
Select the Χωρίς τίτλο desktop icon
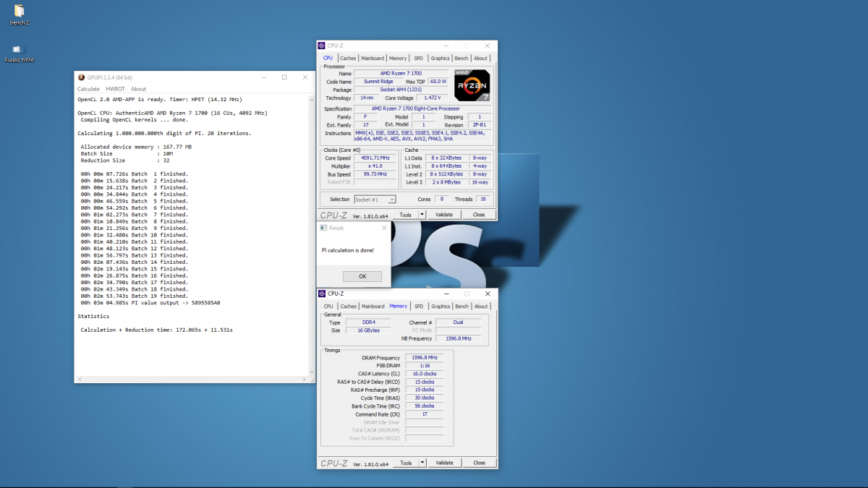click(x=19, y=53)
